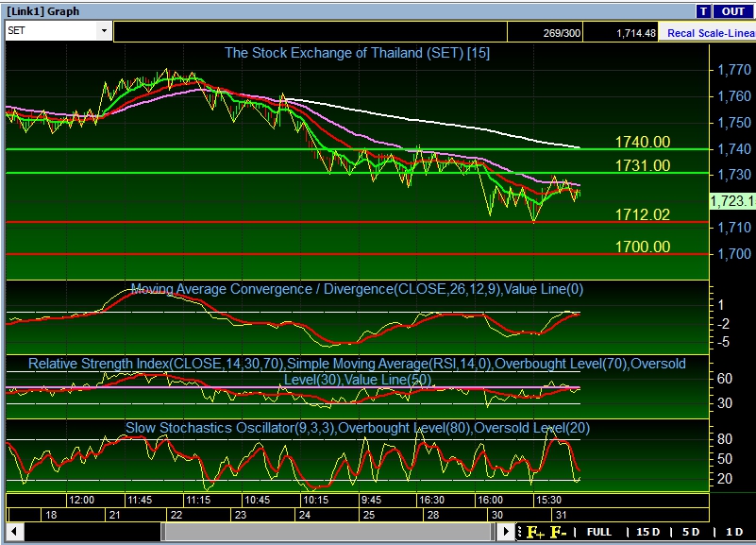Click the scroll right arrow
The width and height of the screenshot is (756, 545).
tap(505, 532)
